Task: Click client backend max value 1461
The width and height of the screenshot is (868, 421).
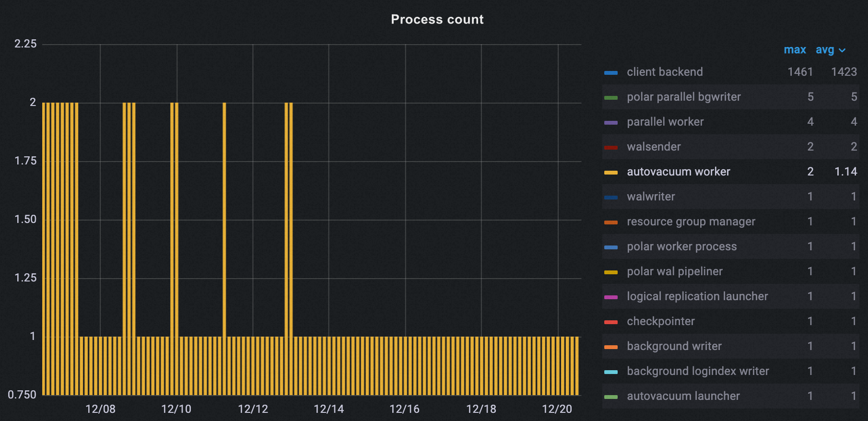Action: 800,72
